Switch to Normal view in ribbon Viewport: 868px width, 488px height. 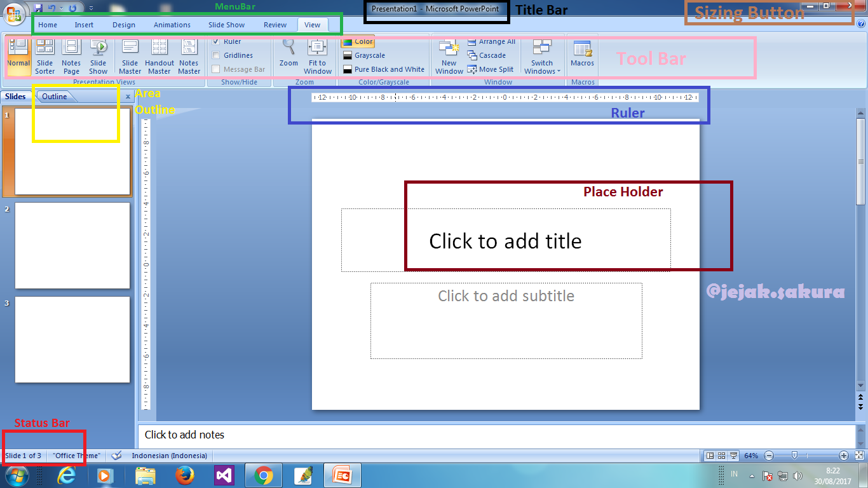point(18,56)
